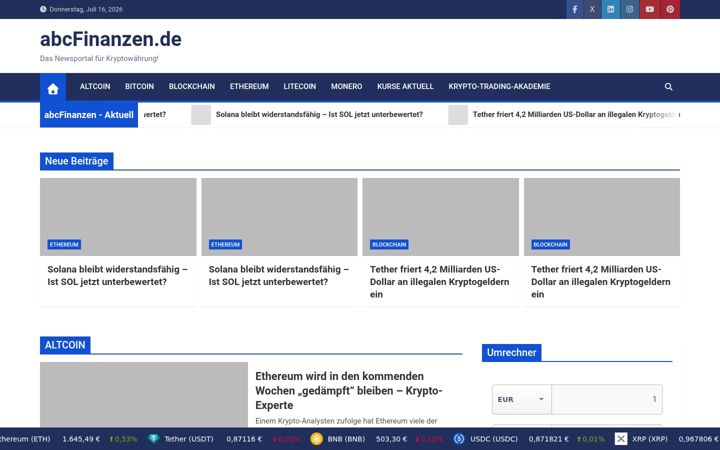Open the first Solana article thumbnail
This screenshot has height=450, width=720.
click(118, 217)
